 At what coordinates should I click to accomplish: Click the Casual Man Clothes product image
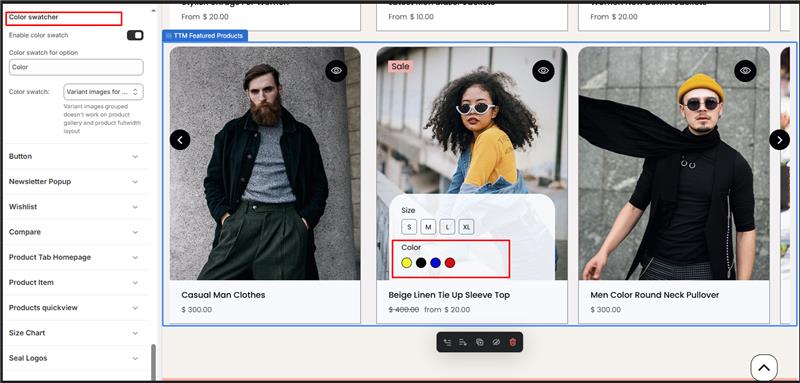(265, 163)
